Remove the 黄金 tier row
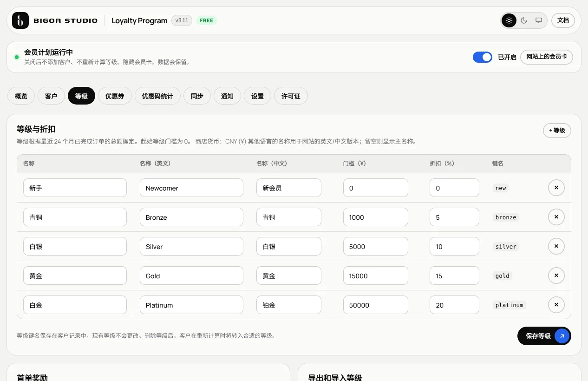Viewport: 588px width, 381px height. click(556, 276)
